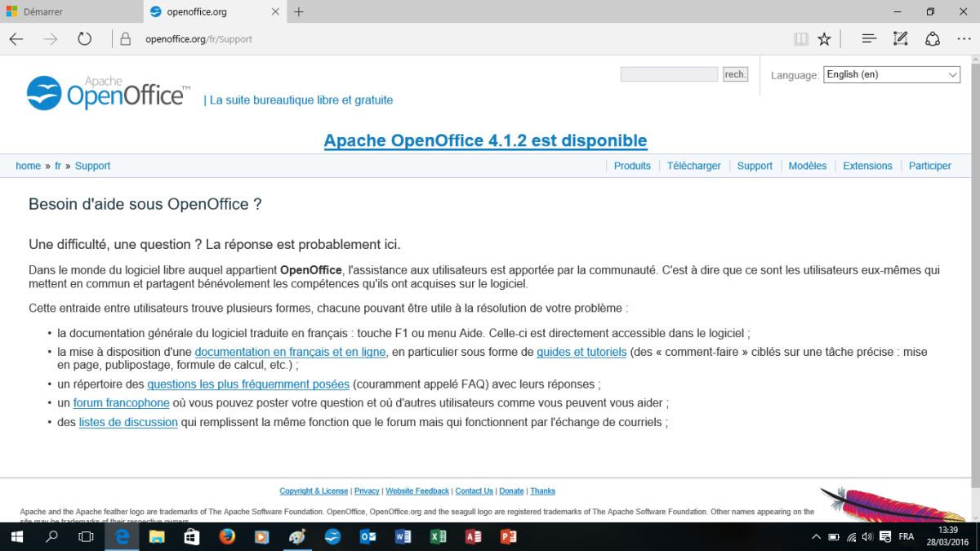Open Windows search from the taskbar
The image size is (980, 551).
coord(51,536)
